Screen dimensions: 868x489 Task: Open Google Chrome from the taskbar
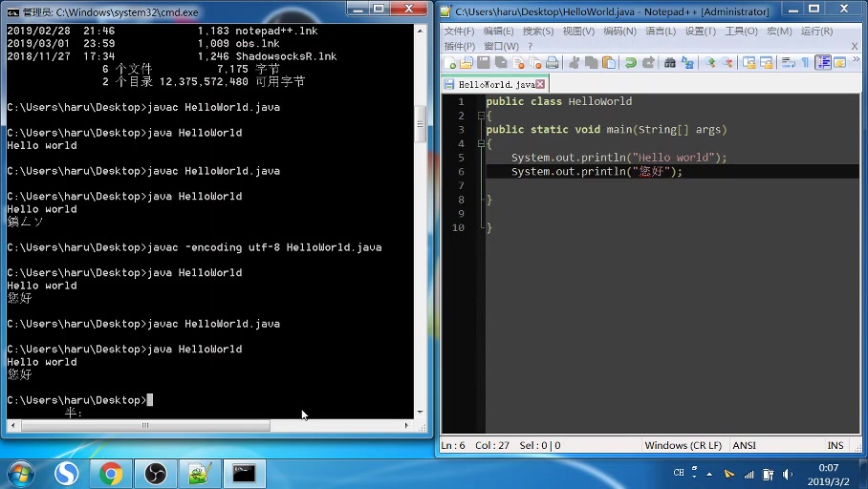click(x=111, y=474)
